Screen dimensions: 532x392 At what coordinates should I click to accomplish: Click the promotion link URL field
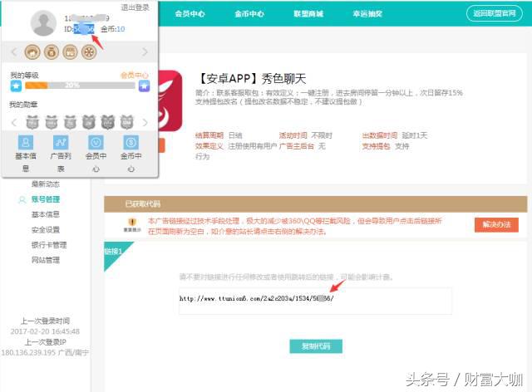click(315, 301)
